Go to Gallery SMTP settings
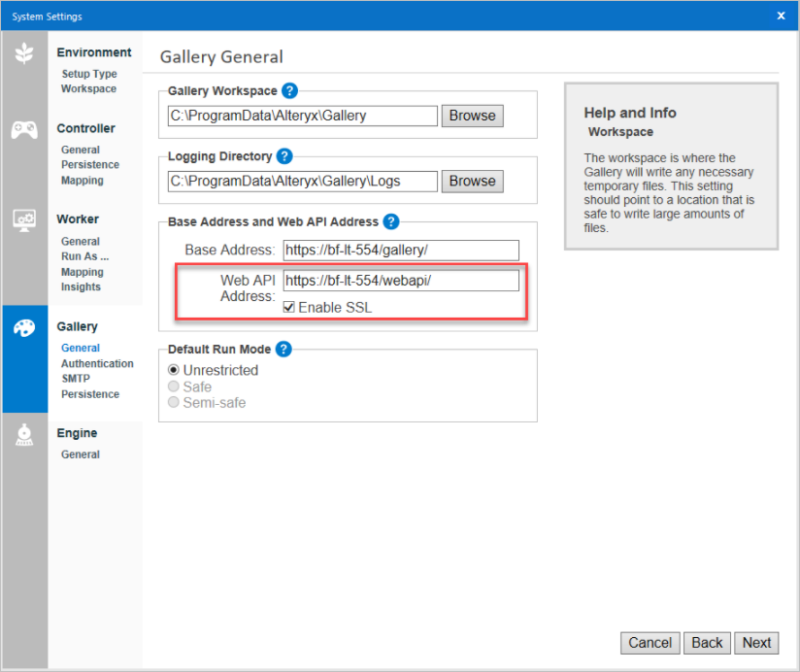800x672 pixels. 75,379
